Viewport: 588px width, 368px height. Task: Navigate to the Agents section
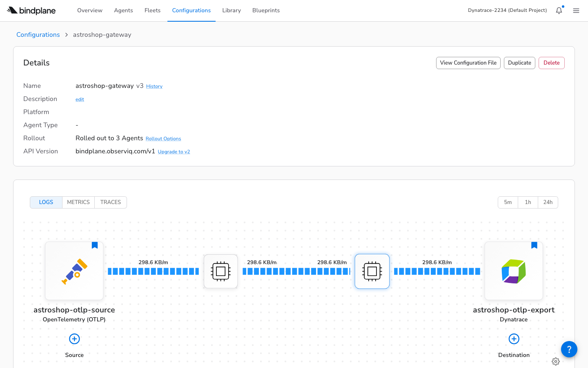(x=123, y=10)
